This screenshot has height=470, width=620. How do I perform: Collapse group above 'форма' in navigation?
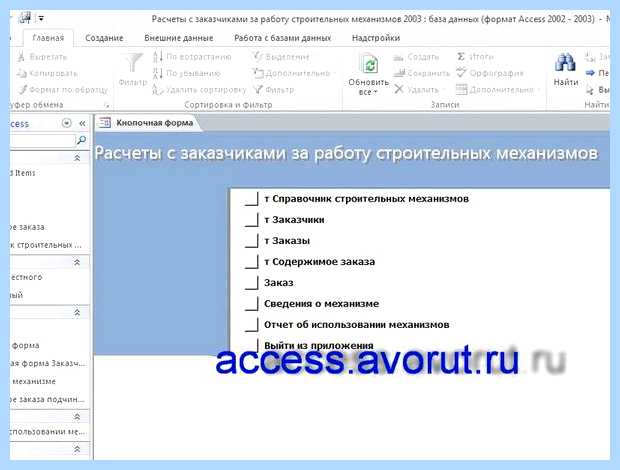click(x=77, y=313)
